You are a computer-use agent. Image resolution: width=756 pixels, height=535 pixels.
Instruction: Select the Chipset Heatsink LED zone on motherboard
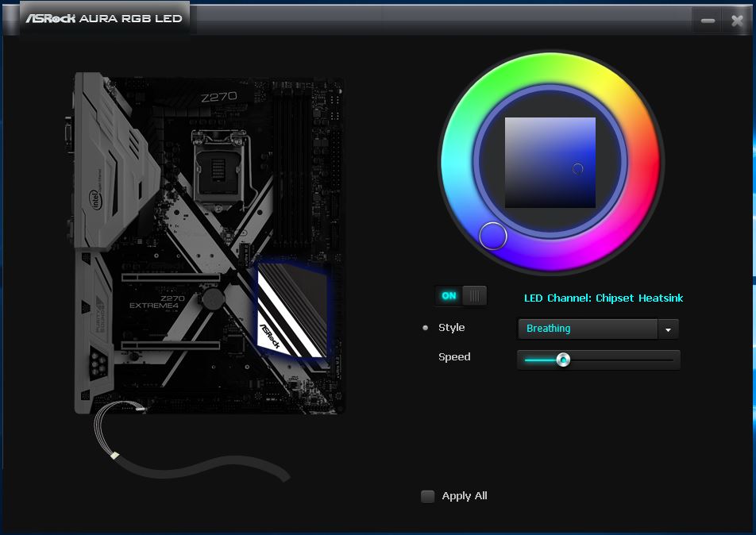tap(292, 311)
